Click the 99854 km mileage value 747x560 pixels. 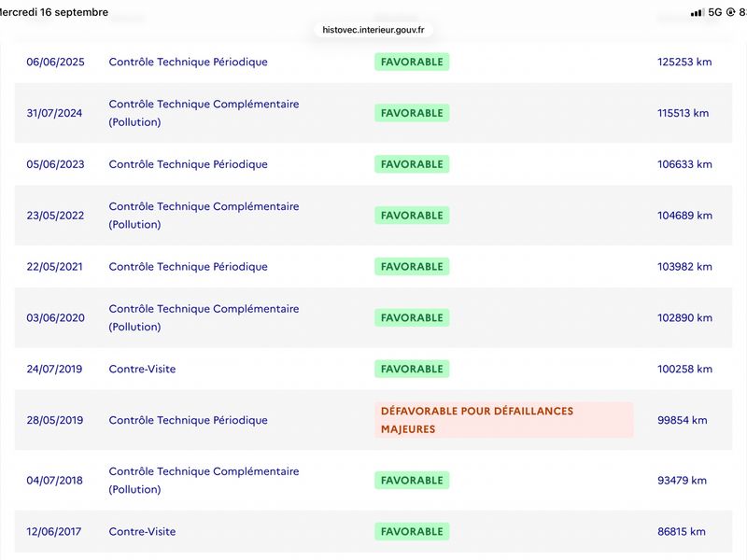point(682,420)
